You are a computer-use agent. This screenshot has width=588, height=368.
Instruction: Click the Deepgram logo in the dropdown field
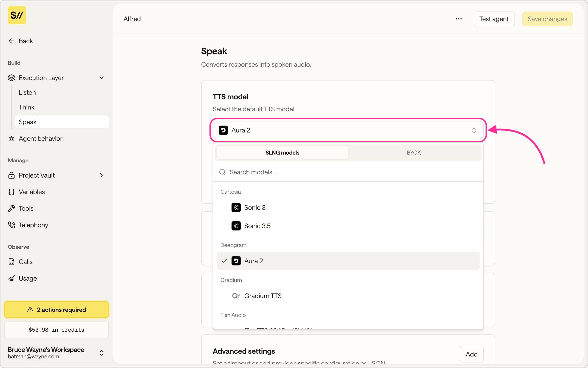point(223,130)
